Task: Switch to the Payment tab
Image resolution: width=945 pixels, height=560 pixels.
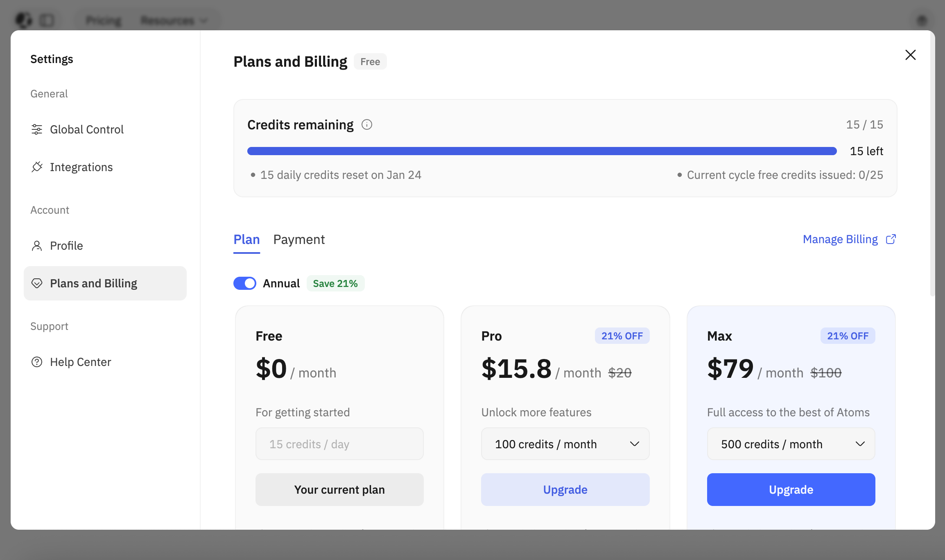Action: coord(299,239)
